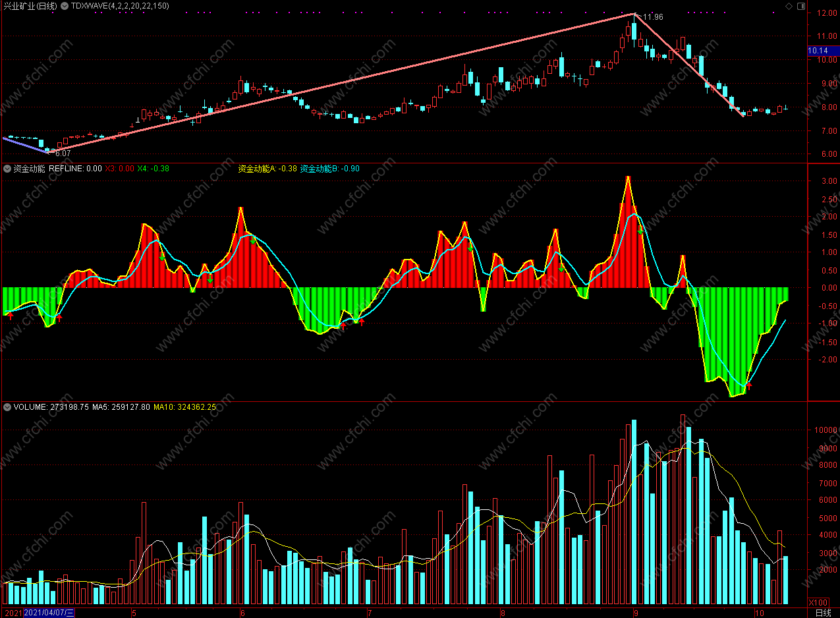Click the 10000 volume axis label

pos(826,430)
